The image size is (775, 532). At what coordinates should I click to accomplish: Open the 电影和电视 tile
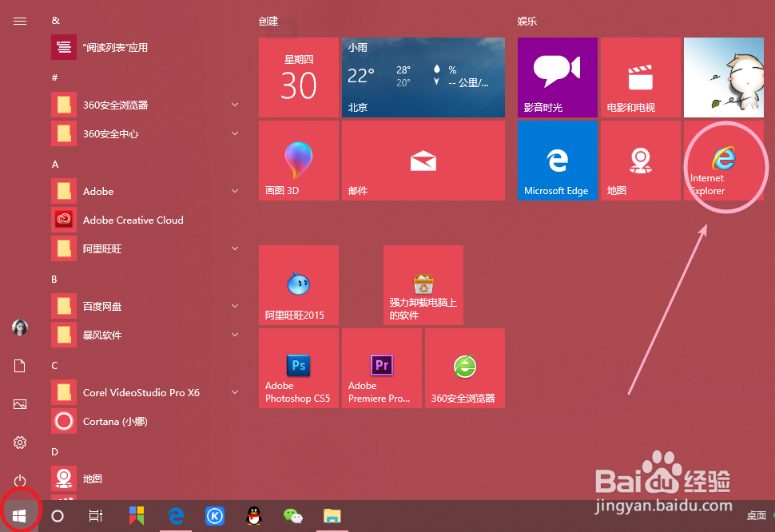pos(641,77)
